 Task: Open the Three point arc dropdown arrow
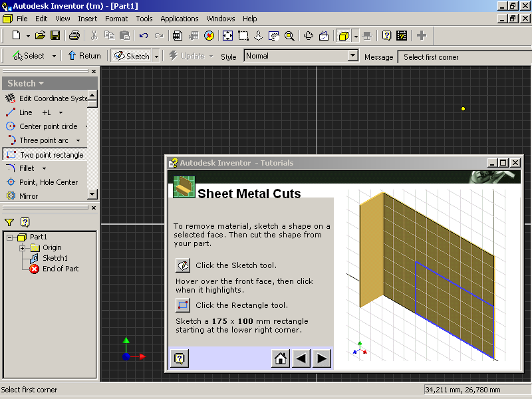point(78,140)
